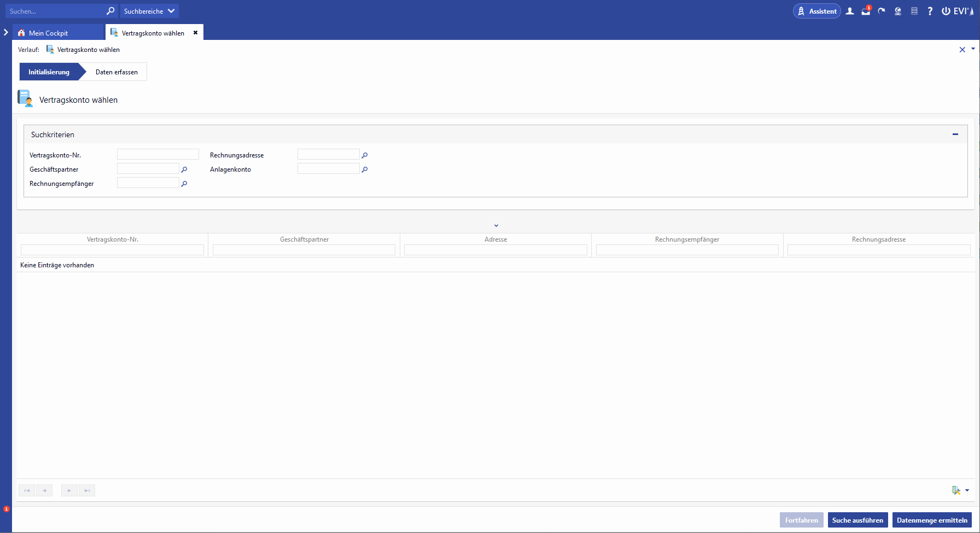Screen dimensions: 980x533
Task: Open lookup for Rechnungsempfänger field
Action: [x=184, y=184]
